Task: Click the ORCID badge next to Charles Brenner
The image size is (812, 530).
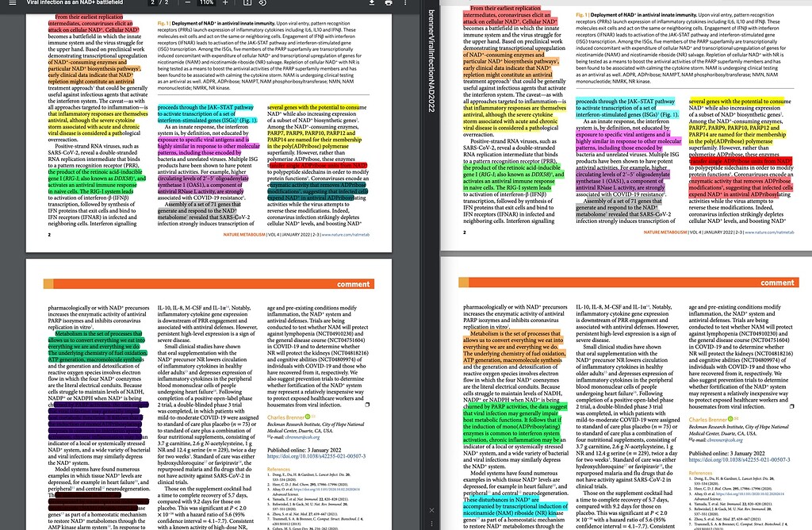Action: tap(308, 417)
